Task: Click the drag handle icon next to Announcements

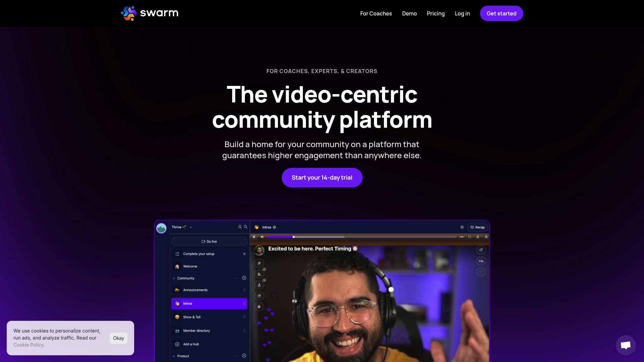Action: tap(245, 290)
